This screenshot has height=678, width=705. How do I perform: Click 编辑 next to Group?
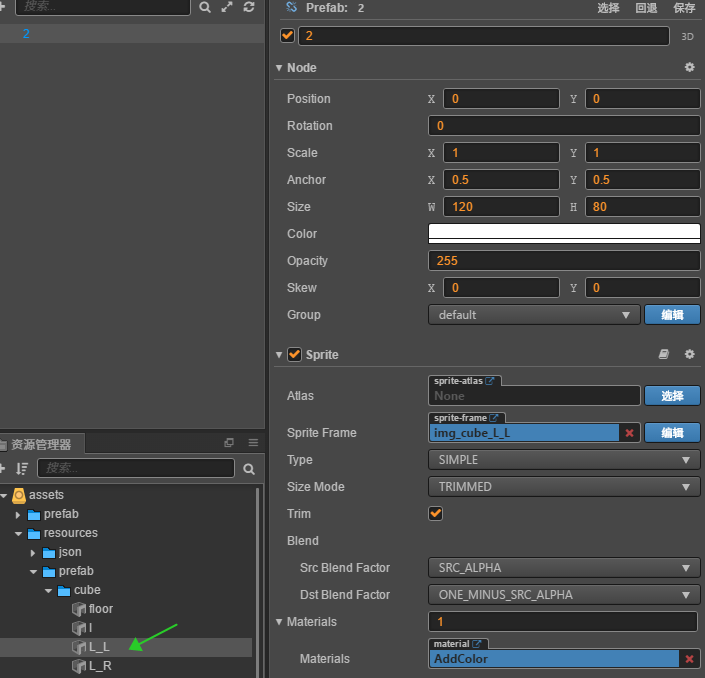coord(672,315)
